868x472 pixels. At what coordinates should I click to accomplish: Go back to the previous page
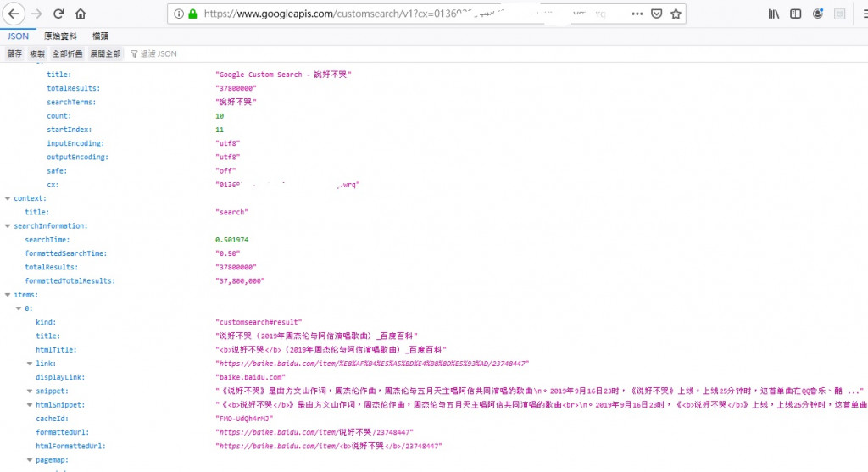click(14, 14)
